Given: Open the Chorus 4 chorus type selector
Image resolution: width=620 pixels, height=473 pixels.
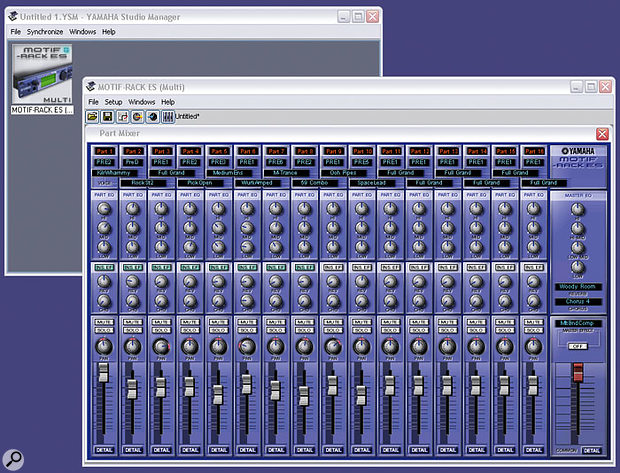Looking at the screenshot, I should click(x=578, y=301).
